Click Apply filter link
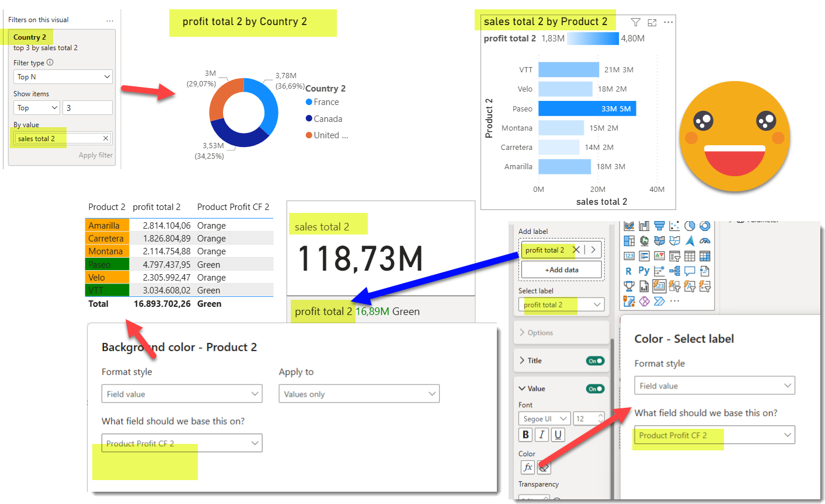Viewport: 825px width, 504px height. pos(96,155)
